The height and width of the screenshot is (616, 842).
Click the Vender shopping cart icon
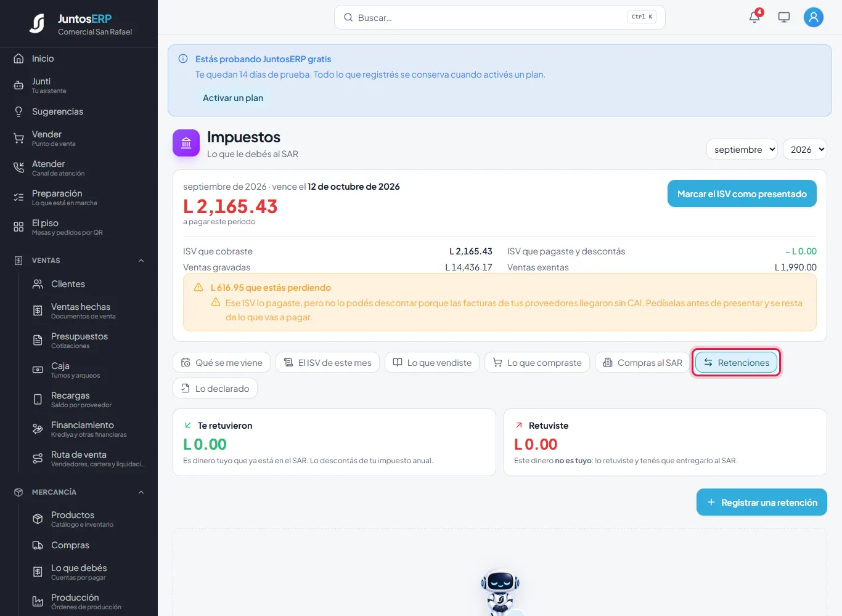tap(18, 139)
